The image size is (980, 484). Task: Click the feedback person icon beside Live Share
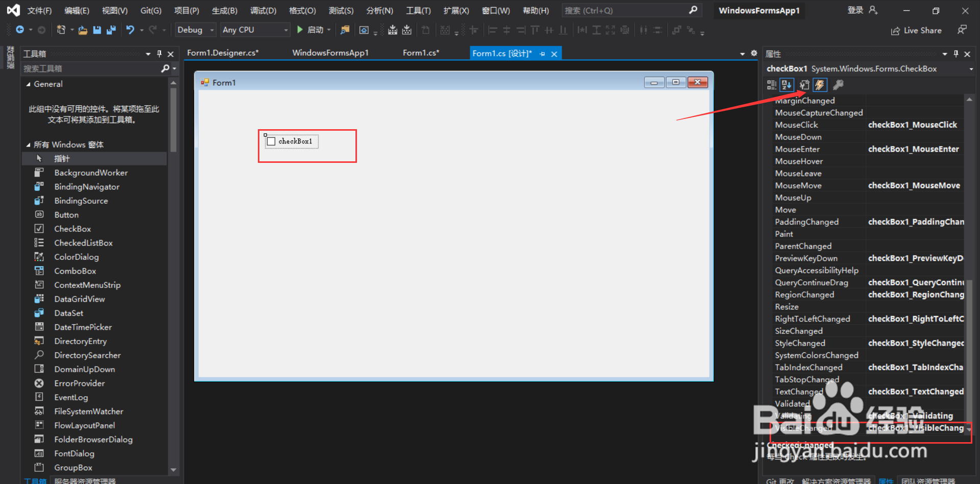tap(962, 30)
